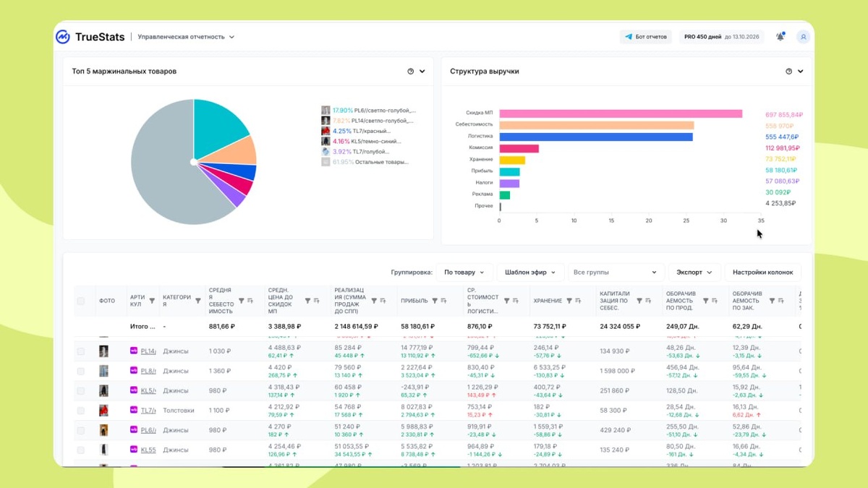
Task: Sort by Реализация column
Action: (x=383, y=301)
